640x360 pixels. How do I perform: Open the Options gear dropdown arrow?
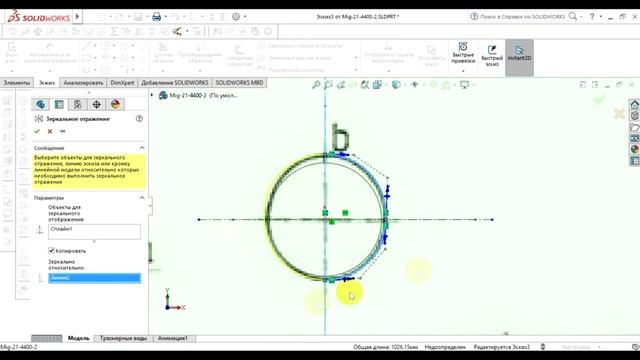pos(245,17)
